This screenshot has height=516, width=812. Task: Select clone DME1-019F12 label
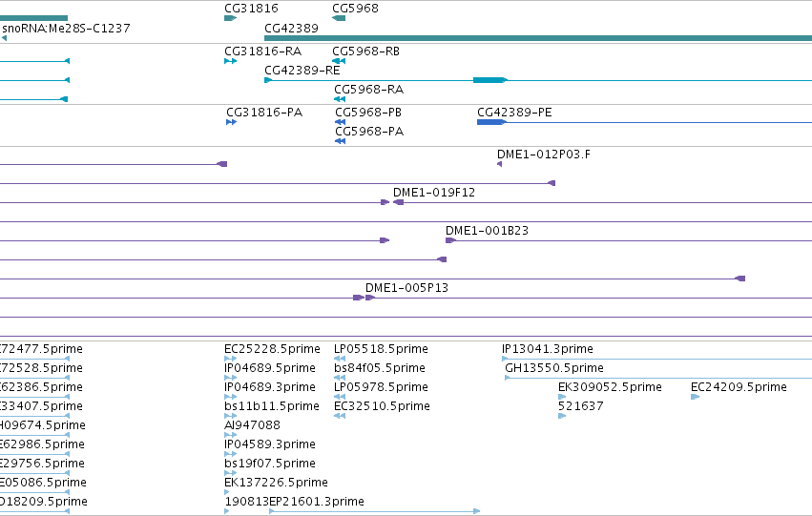tap(434, 193)
